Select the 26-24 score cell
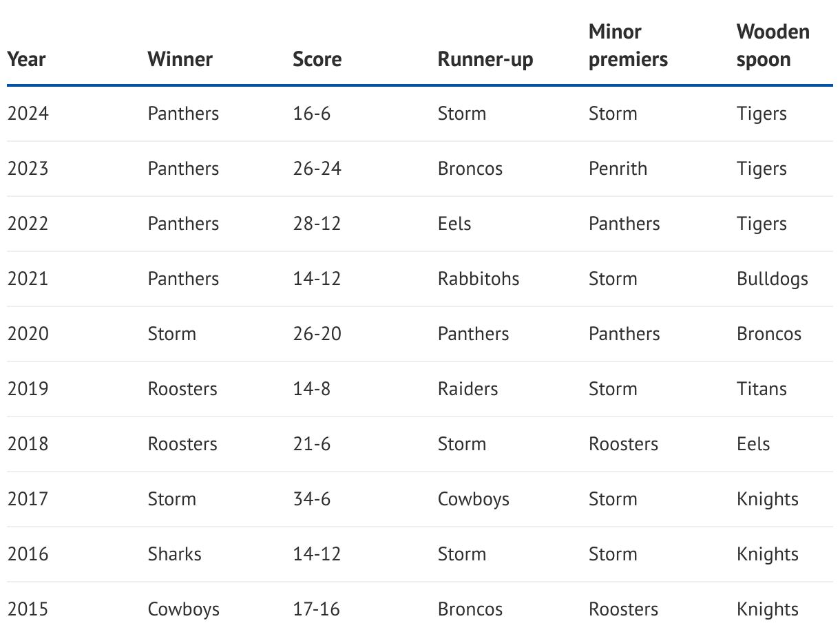Viewport: 840px width, 643px height. coord(317,169)
